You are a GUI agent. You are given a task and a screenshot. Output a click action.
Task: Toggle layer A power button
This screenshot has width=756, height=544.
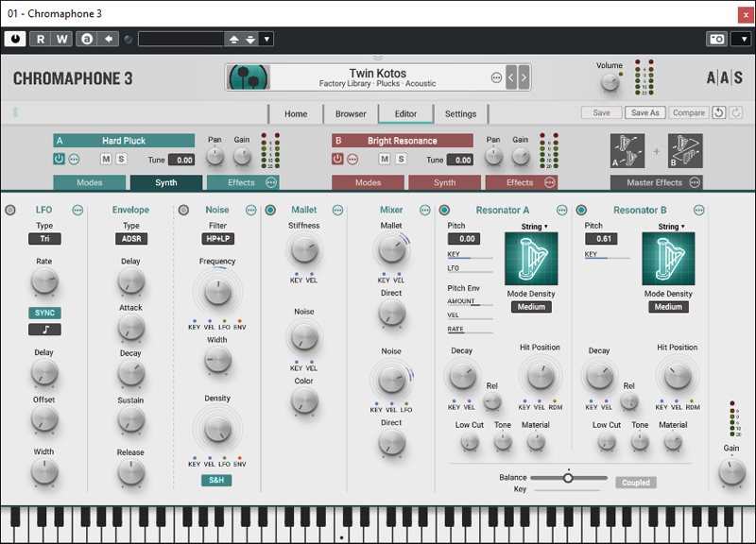pyautogui.click(x=60, y=159)
